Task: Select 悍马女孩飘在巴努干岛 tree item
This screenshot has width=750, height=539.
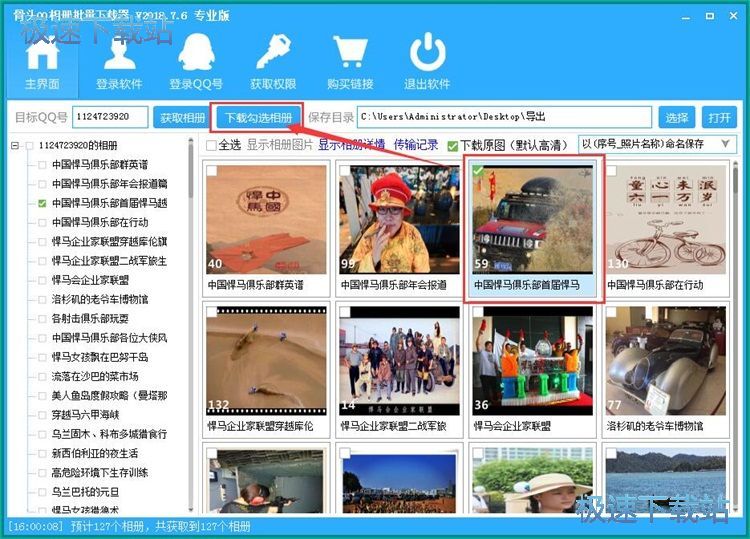Action: 100,357
